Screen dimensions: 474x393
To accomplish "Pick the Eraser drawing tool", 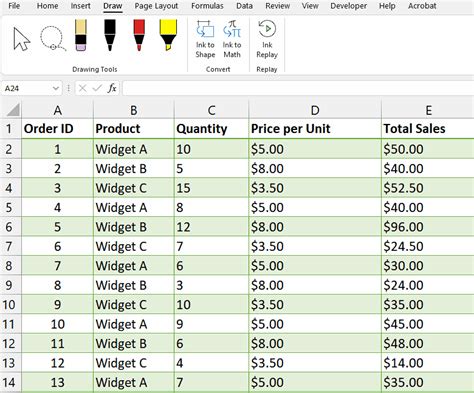I will [81, 35].
